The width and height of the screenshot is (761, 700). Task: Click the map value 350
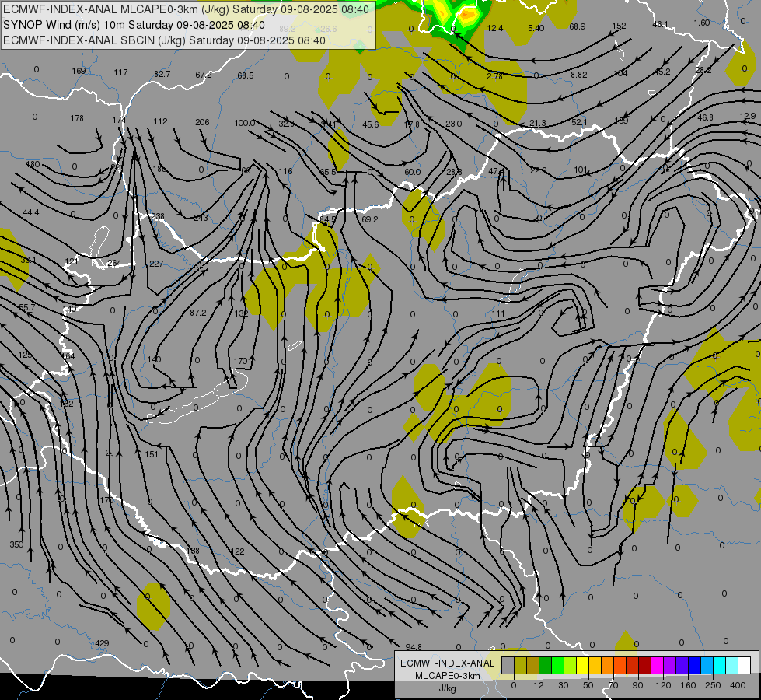click(x=16, y=544)
